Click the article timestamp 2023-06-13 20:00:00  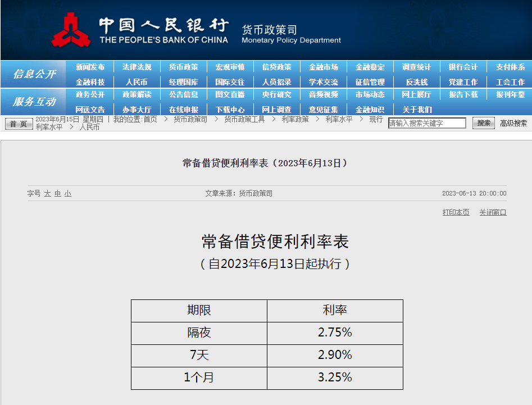[x=474, y=193]
